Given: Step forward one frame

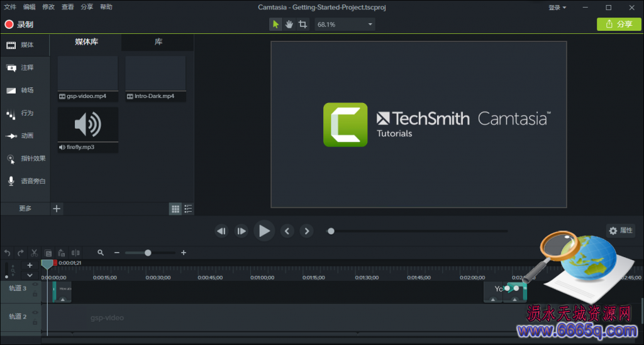Looking at the screenshot, I should [241, 231].
